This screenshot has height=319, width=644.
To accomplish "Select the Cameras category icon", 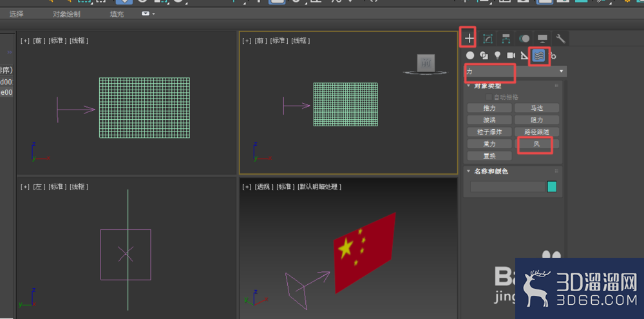I will (x=511, y=55).
